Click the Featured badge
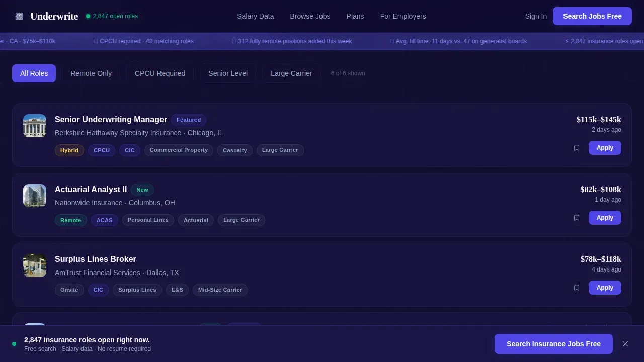Screen dimensions: 644x362 [x=189, y=120]
